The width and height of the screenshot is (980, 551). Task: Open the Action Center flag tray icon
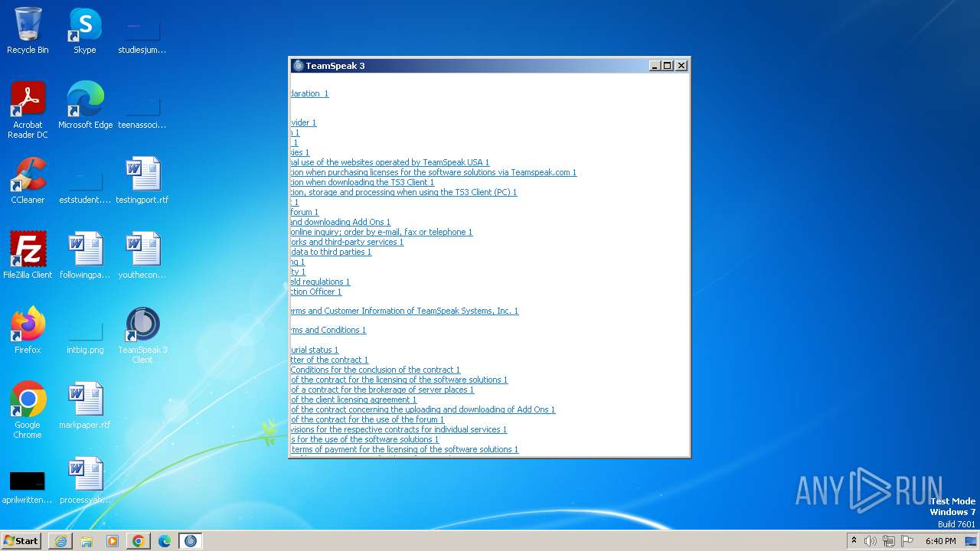tap(907, 541)
